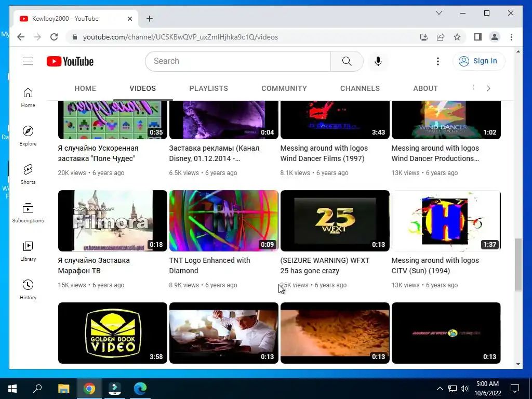Open a new browser tab
Image resolution: width=532 pixels, height=399 pixels.
(x=150, y=19)
